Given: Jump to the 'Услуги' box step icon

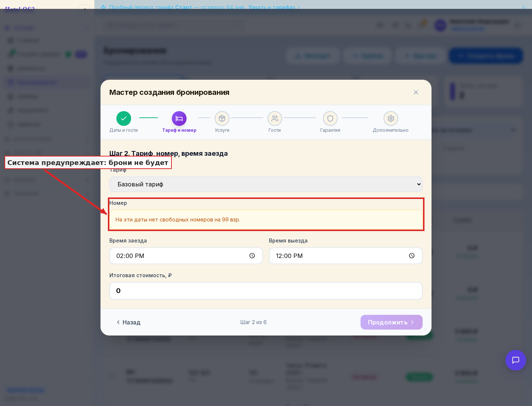Looking at the screenshot, I should 222,118.
